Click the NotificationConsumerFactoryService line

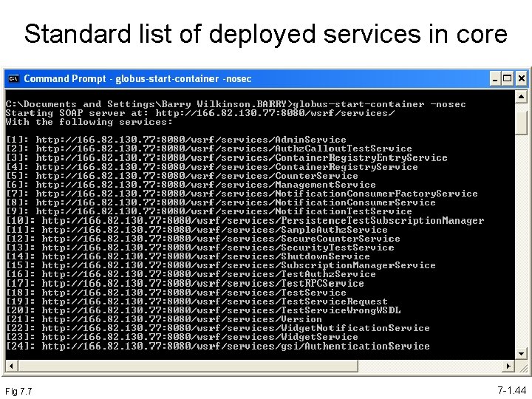click(242, 194)
